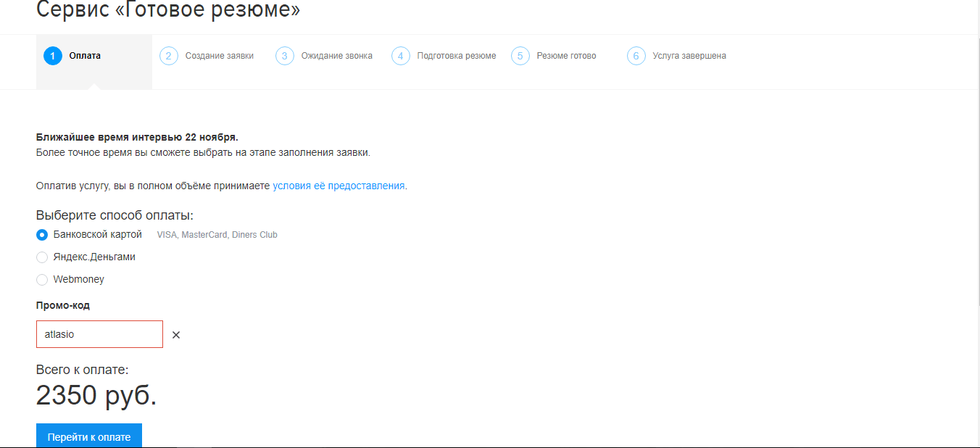The image size is (980, 448).
Task: Click the step 1 number circle
Action: pos(53,56)
